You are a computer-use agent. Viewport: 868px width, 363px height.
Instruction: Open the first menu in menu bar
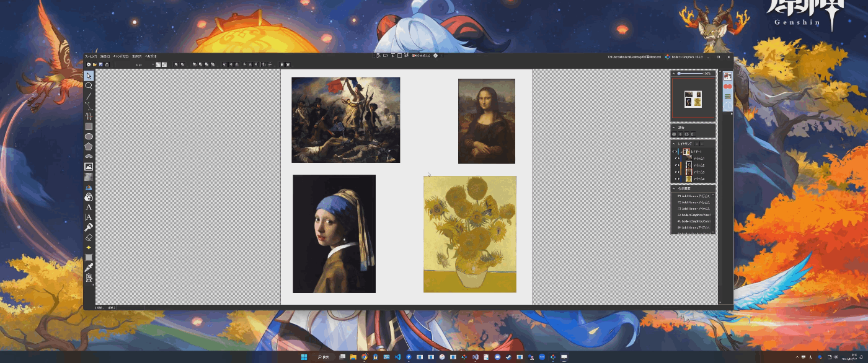point(91,56)
